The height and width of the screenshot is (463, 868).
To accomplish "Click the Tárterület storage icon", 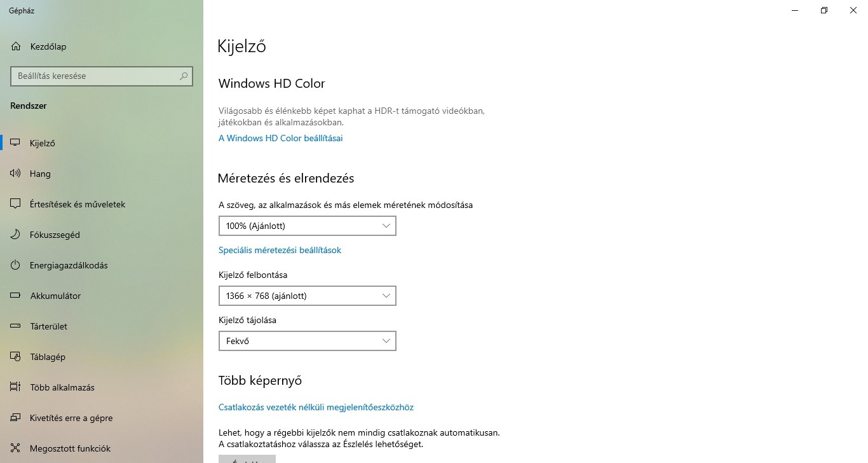I will pyautogui.click(x=16, y=326).
